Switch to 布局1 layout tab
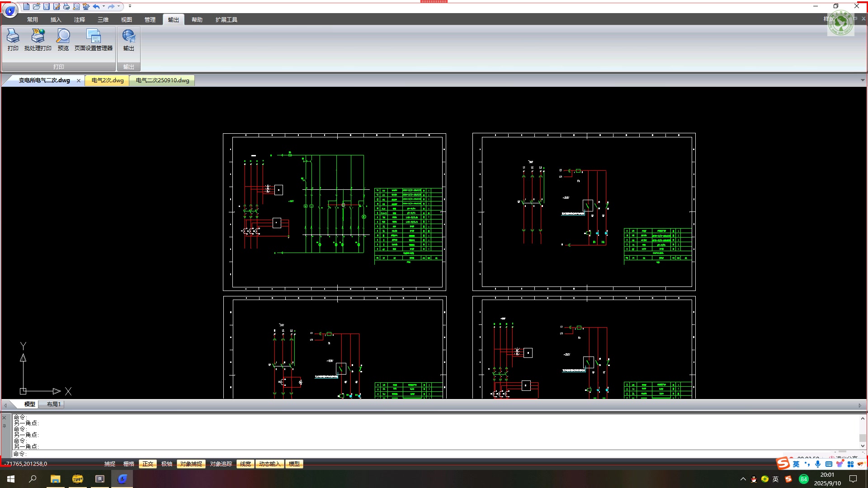Image resolution: width=868 pixels, height=488 pixels. tap(53, 404)
